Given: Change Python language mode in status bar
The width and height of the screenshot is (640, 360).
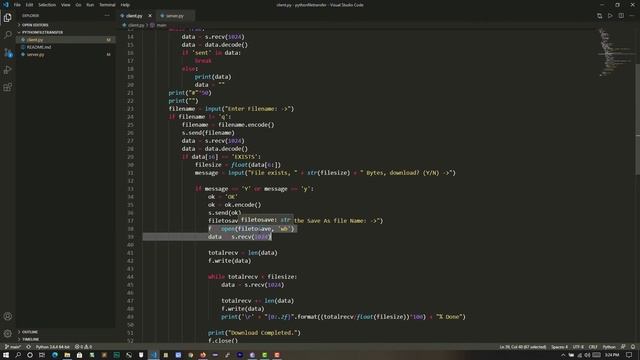Looking at the screenshot, I should tap(609, 347).
